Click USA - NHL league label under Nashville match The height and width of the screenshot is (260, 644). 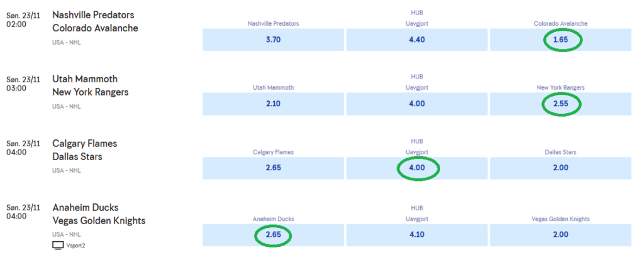tap(66, 43)
